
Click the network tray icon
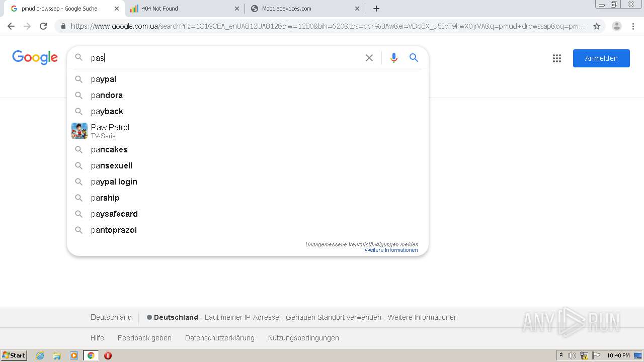tap(584, 355)
